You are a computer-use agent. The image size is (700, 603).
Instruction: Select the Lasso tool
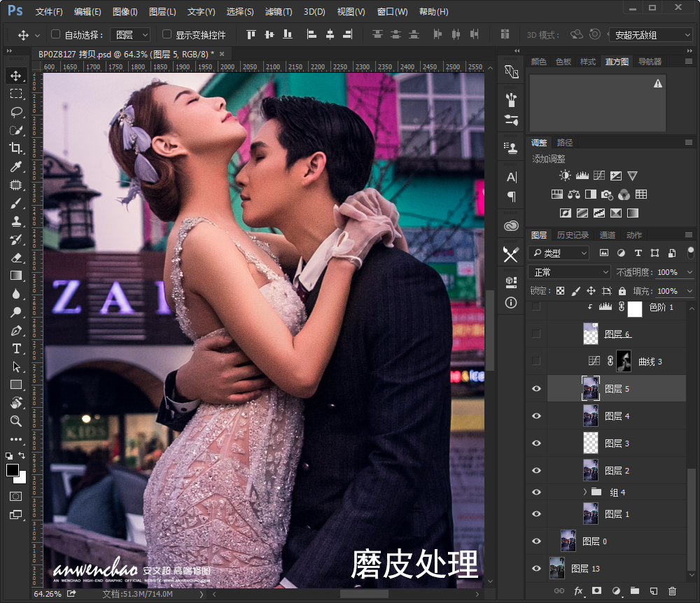pos(16,112)
